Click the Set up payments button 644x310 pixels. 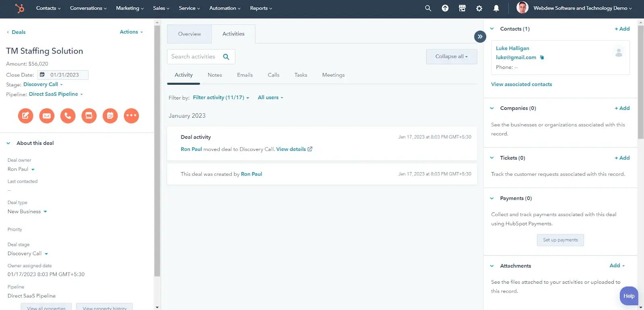560,240
